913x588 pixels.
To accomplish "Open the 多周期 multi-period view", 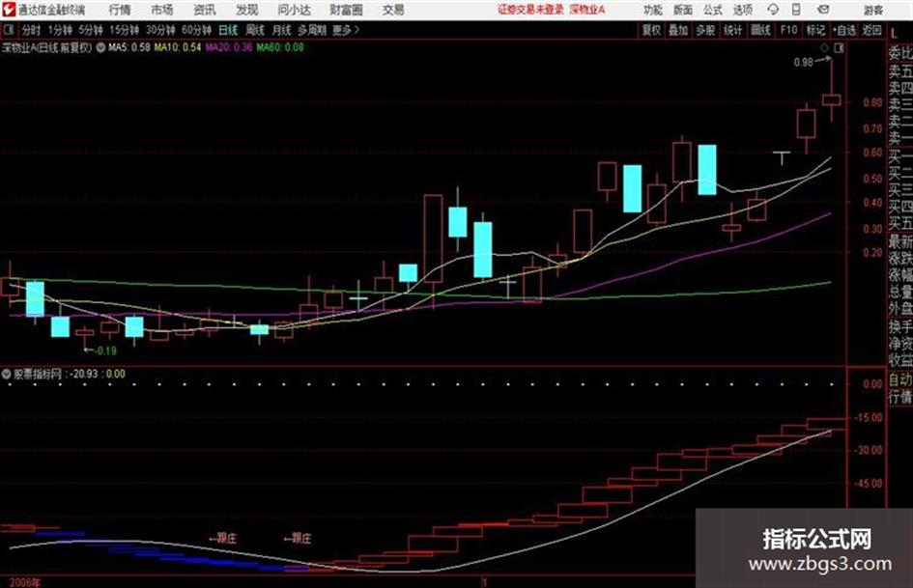I will pos(312,30).
